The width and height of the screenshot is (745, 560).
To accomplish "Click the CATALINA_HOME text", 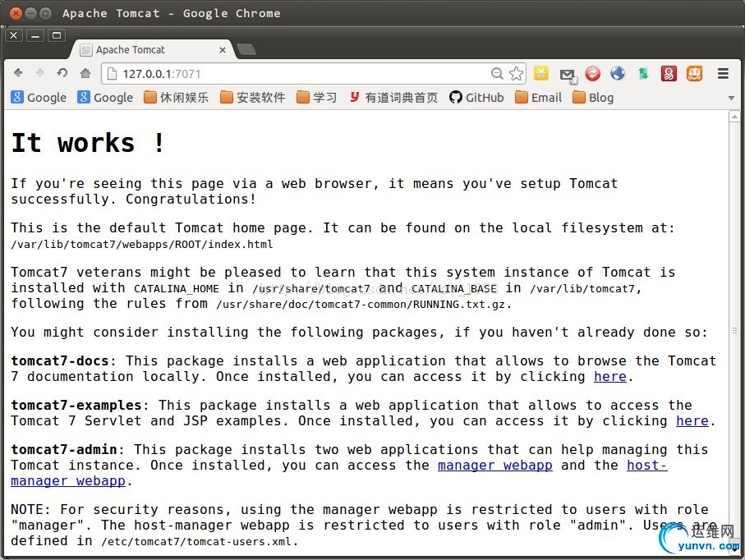I will (177, 289).
